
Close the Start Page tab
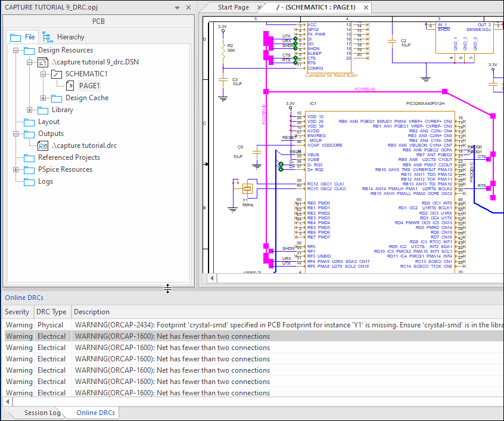coord(259,7)
